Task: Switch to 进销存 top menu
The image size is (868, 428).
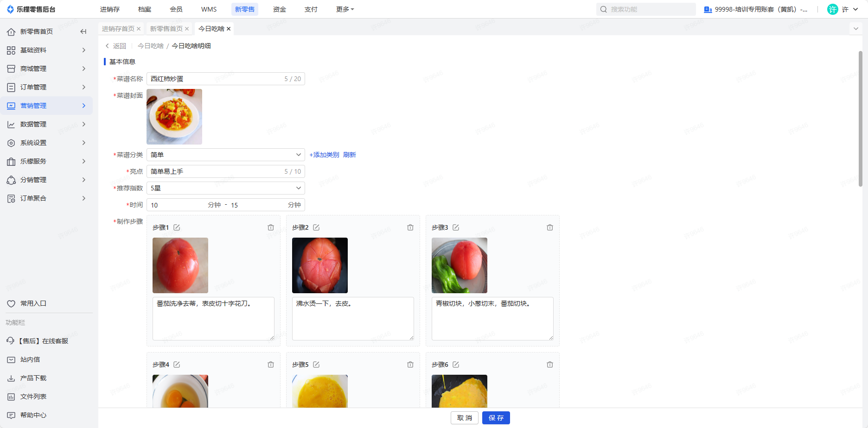Action: click(110, 9)
